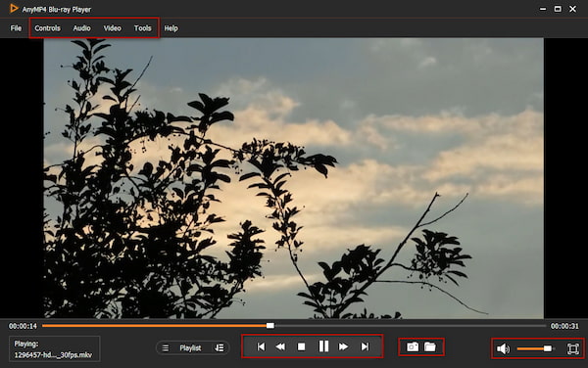The width and height of the screenshot is (588, 368).
Task: Skip to previous chapter or file
Action: (x=261, y=346)
